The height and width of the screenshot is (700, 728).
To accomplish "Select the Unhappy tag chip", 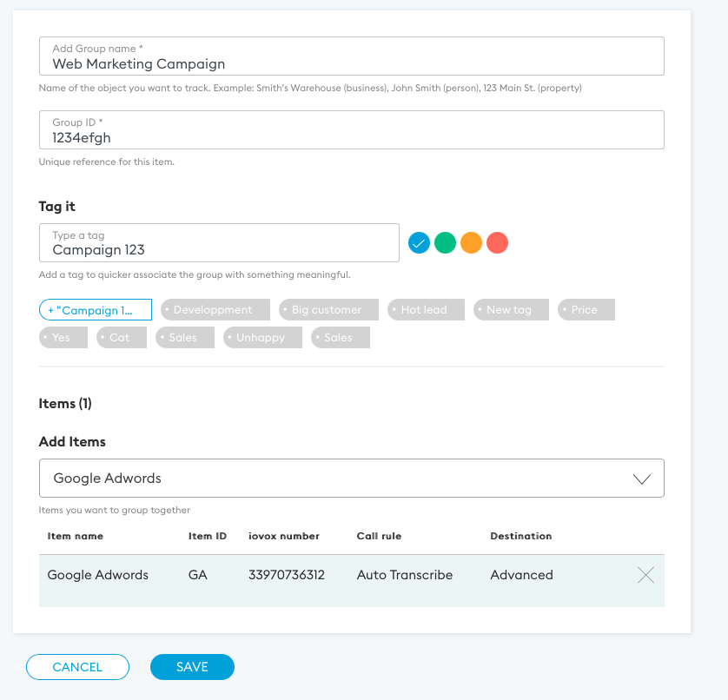I will [261, 338].
